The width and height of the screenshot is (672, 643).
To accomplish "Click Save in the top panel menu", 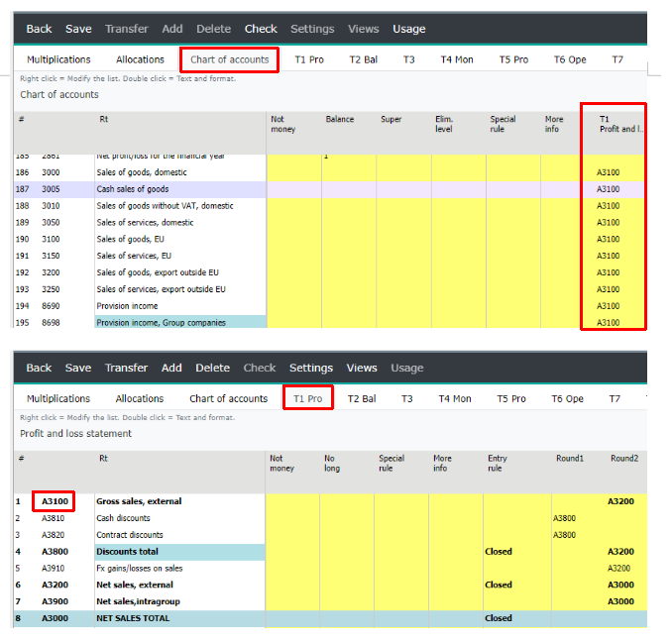I will pyautogui.click(x=78, y=29).
